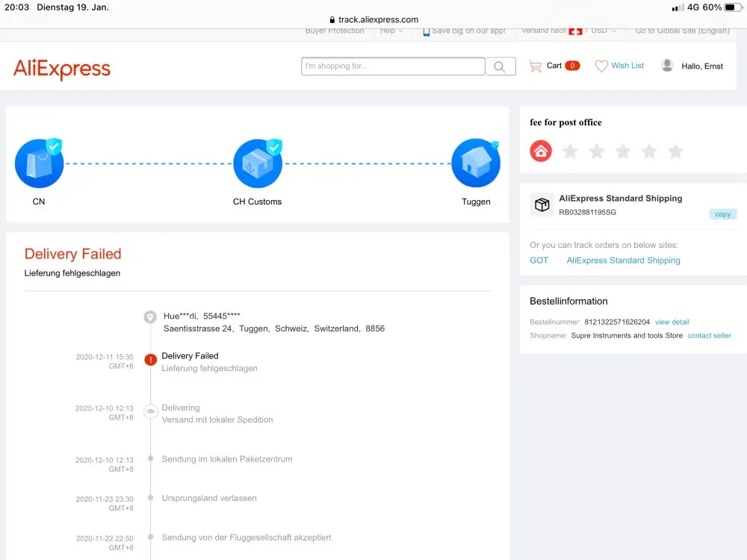Click the user avatar icon
This screenshot has height=560, width=747.
[x=667, y=66]
